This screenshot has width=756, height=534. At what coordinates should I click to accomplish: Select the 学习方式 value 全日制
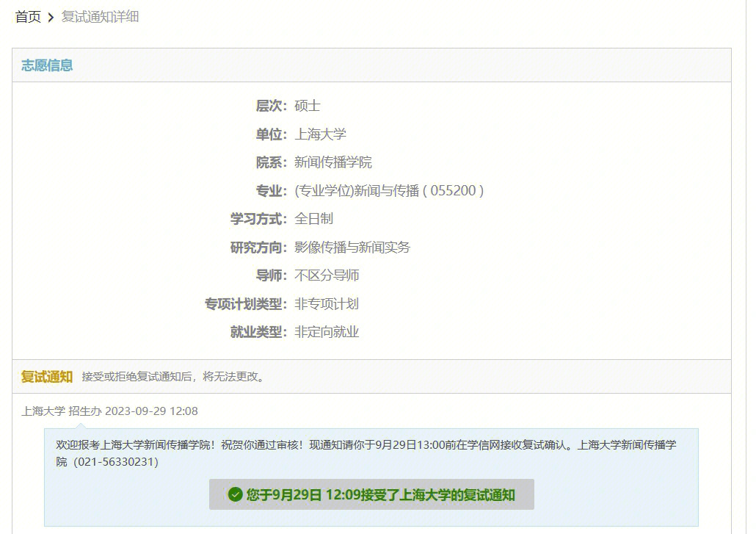[314, 218]
